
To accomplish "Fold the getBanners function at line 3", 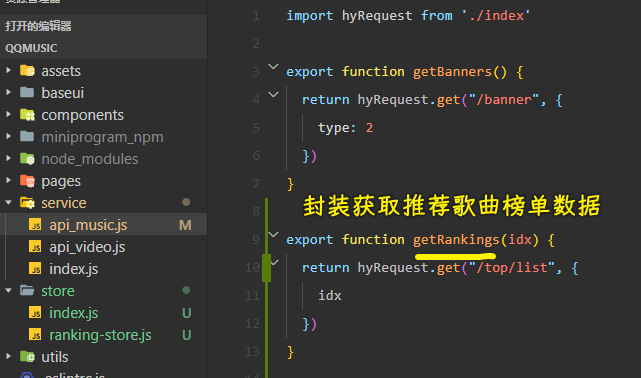I will (273, 66).
